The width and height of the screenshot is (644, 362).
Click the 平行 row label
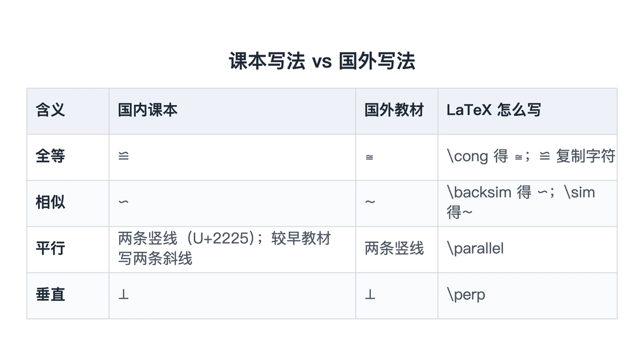pos(50,249)
